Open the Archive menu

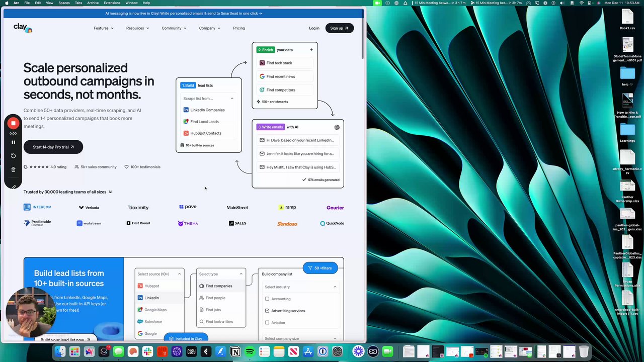tap(93, 3)
